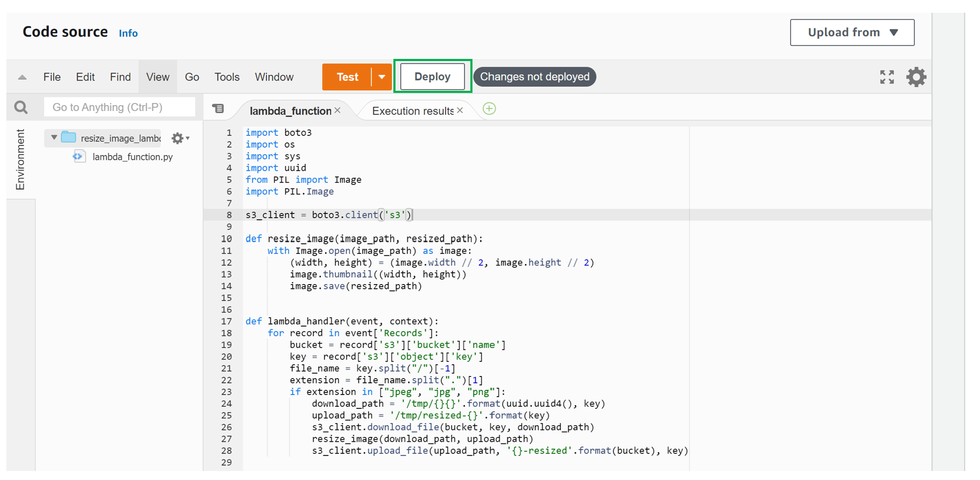Click the Deploy button
The width and height of the screenshot is (980, 480).
[432, 76]
